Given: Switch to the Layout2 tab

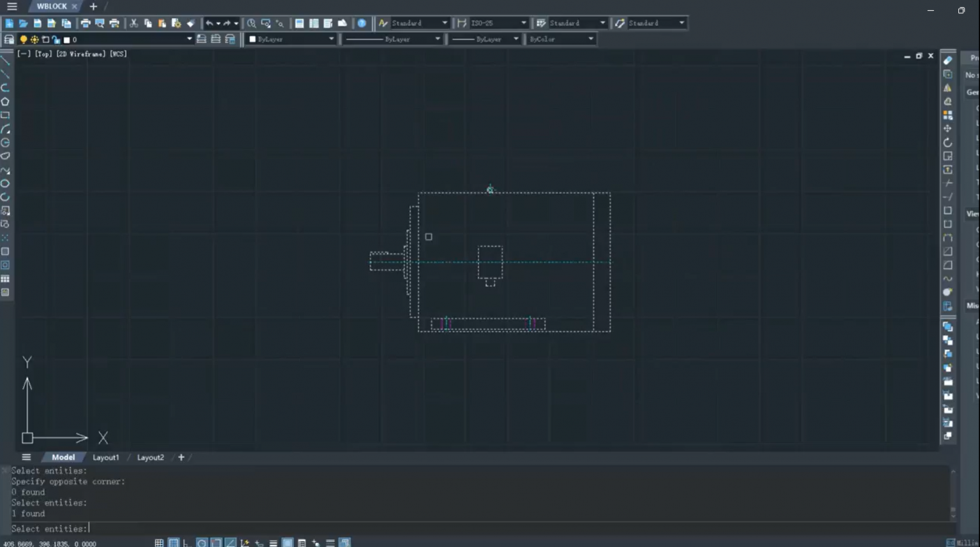Looking at the screenshot, I should coord(151,458).
